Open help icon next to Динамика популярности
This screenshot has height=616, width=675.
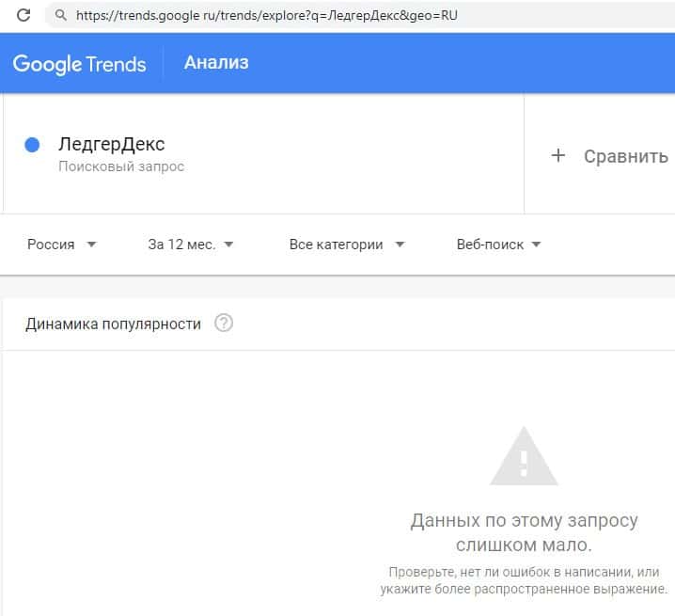(x=224, y=324)
